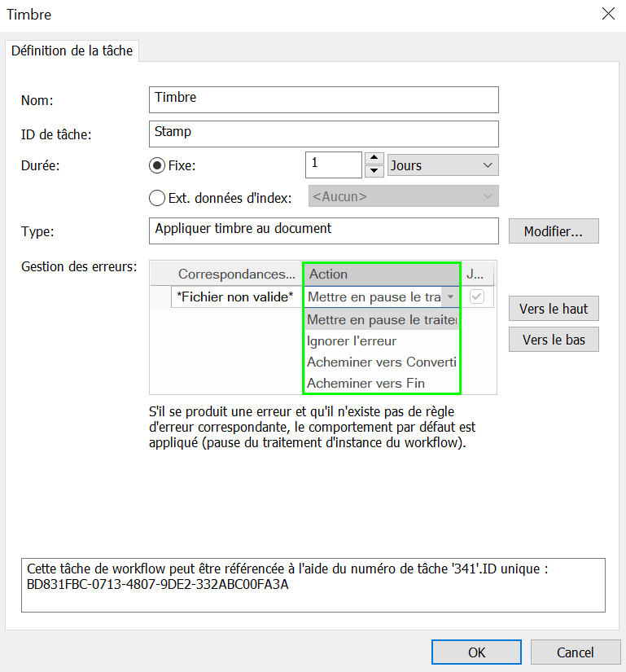Toggle checkbox in Fichier non valide row
Screen dimensions: 626x672
coord(476,297)
